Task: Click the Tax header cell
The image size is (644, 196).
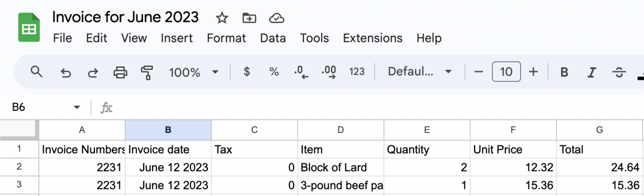Action: pos(254,149)
